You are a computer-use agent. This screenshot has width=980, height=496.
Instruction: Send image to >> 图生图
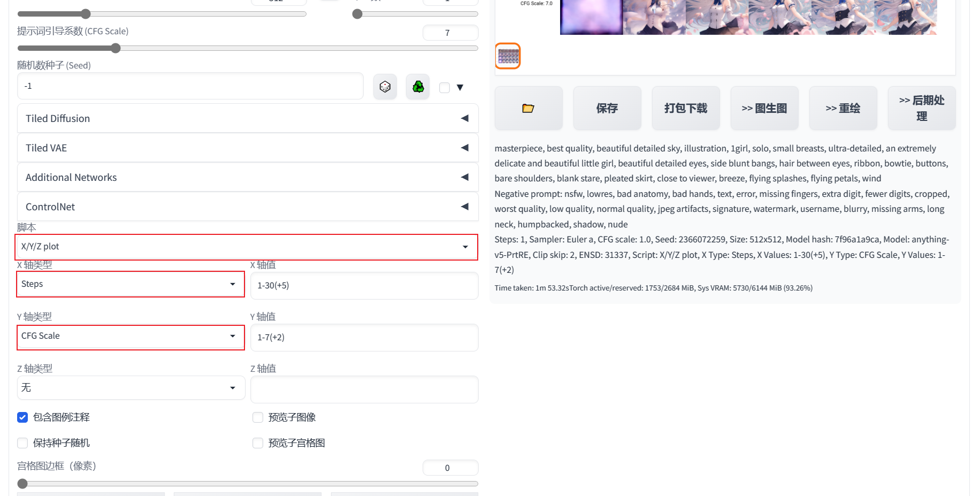click(x=764, y=108)
